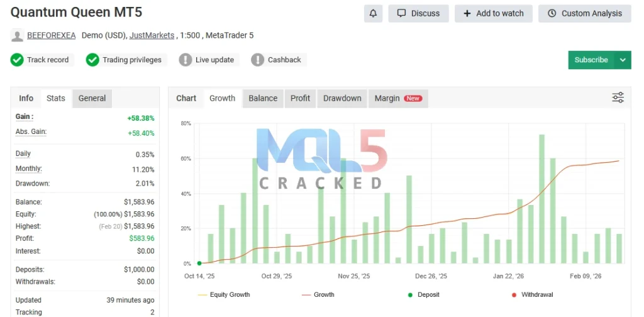Screen dimensions: 644x317
Task: Click the Discuss button
Action: click(418, 13)
